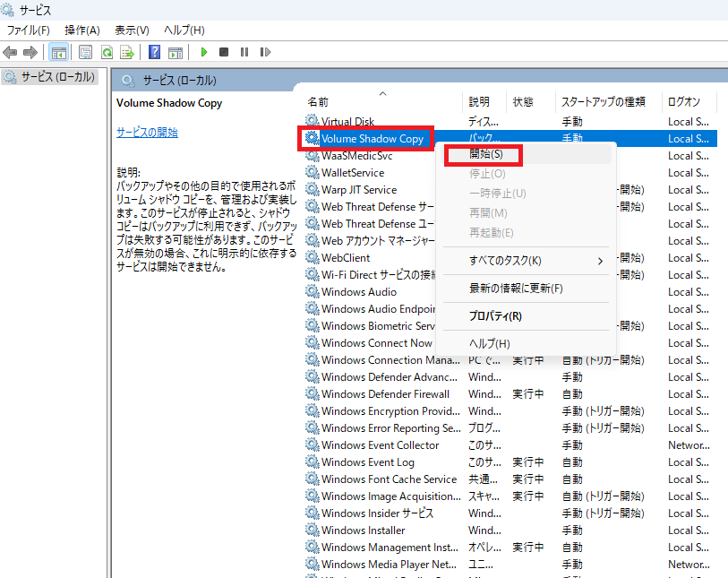Select the Windows Image Acquisition service name
The image size is (728, 578).
pyautogui.click(x=391, y=496)
